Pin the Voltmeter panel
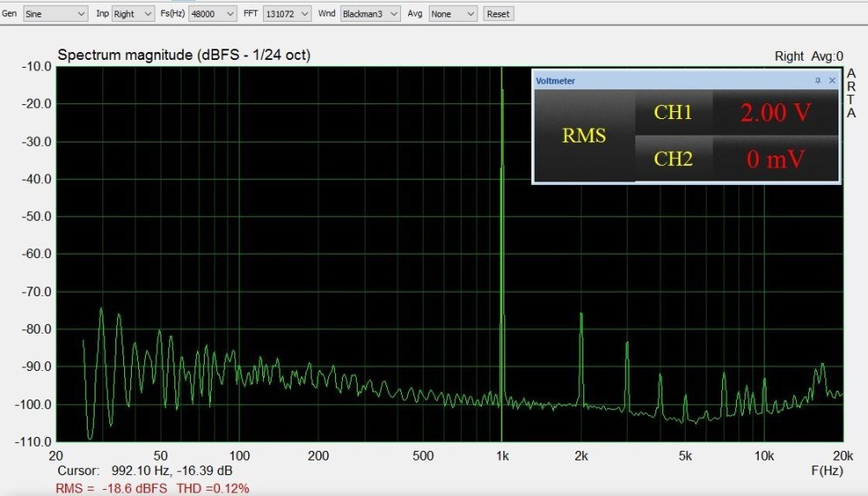 pos(818,81)
